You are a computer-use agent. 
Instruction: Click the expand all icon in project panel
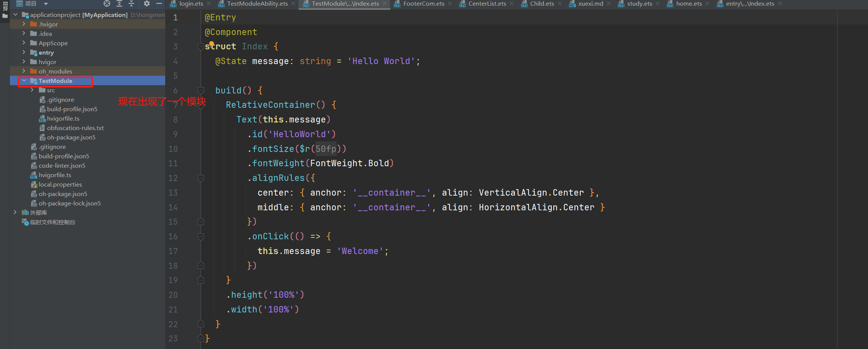pyautogui.click(x=119, y=4)
